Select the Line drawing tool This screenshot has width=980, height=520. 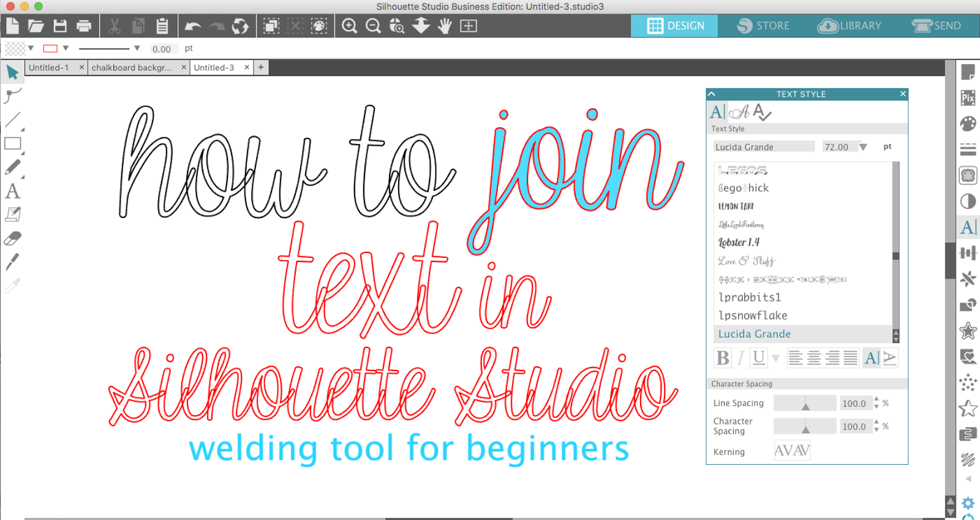[x=13, y=119]
